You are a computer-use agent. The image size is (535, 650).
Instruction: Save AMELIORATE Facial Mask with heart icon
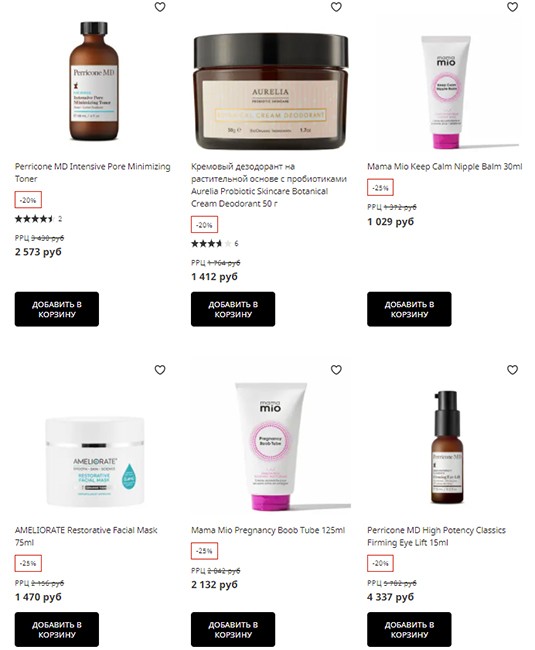160,369
